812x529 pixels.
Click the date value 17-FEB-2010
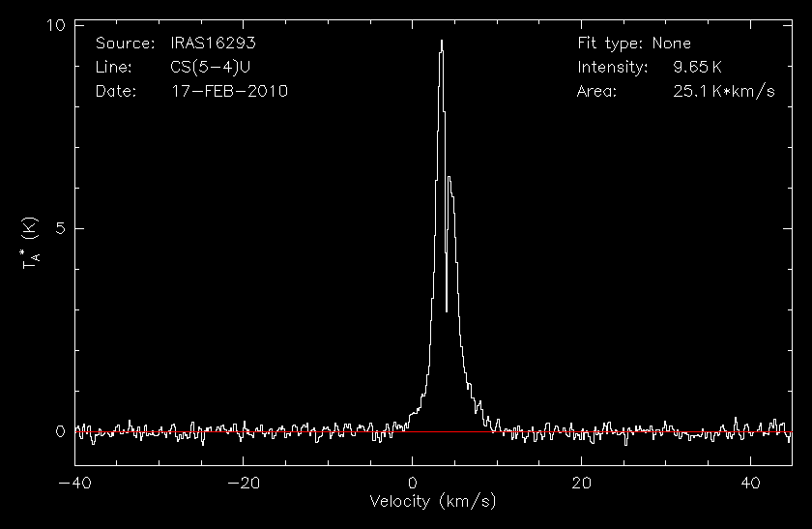(229, 91)
